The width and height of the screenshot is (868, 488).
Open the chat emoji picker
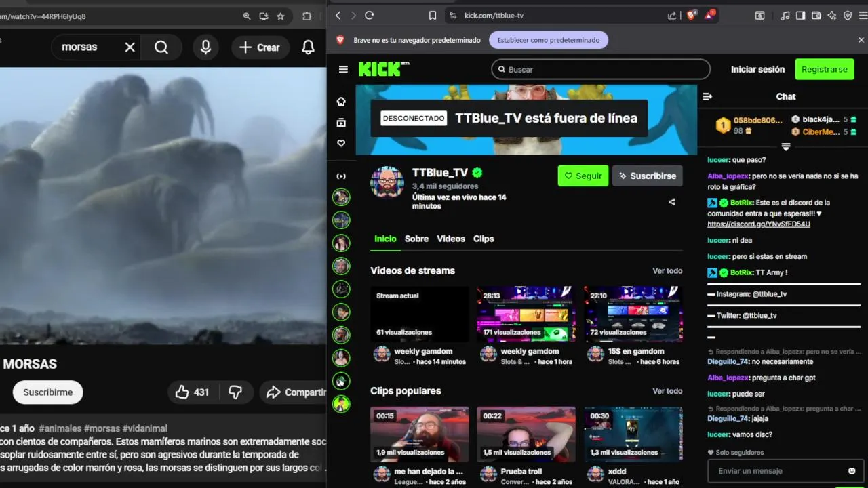(x=852, y=471)
